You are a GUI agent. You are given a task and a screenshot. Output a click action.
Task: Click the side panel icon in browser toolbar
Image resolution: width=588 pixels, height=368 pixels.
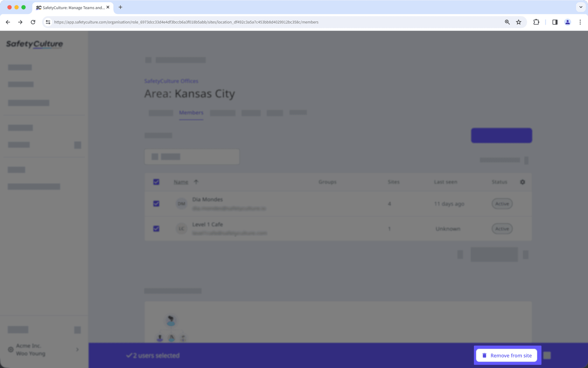tap(555, 22)
